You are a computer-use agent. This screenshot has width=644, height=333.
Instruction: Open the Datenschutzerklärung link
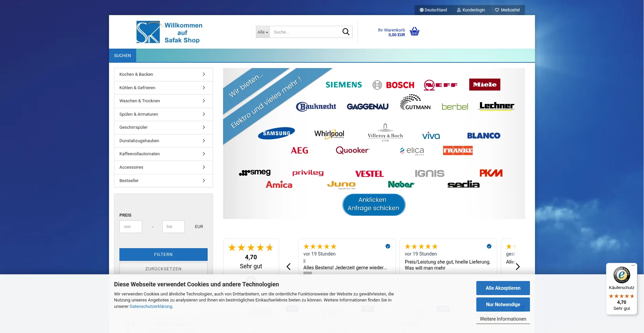(x=151, y=307)
